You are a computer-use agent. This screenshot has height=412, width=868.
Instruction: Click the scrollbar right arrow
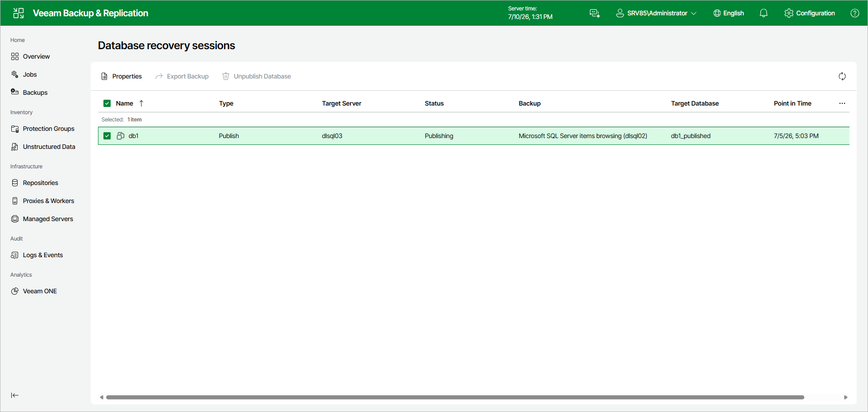(x=846, y=397)
